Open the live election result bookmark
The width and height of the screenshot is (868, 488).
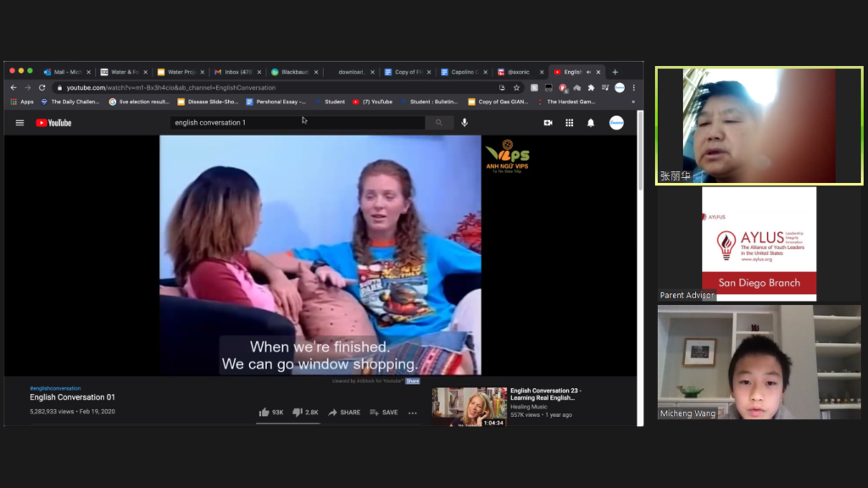(139, 102)
